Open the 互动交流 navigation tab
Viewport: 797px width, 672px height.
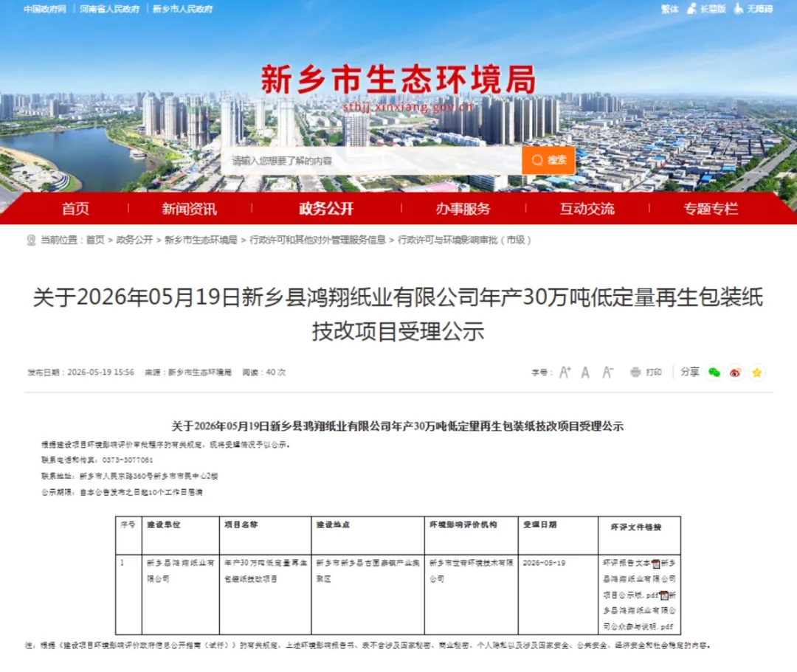[587, 209]
